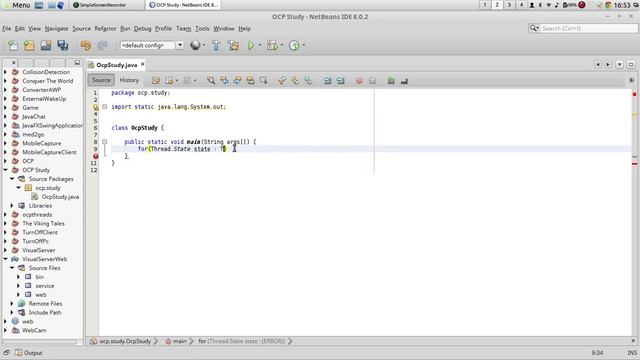Click the main method breadcrumb
The image size is (640, 360).
point(180,341)
